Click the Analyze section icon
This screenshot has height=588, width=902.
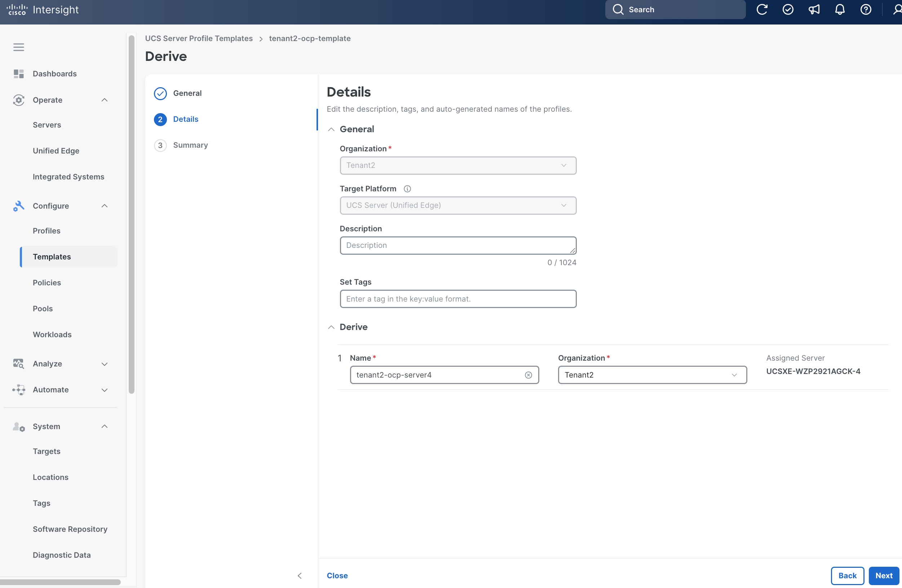[x=19, y=364]
